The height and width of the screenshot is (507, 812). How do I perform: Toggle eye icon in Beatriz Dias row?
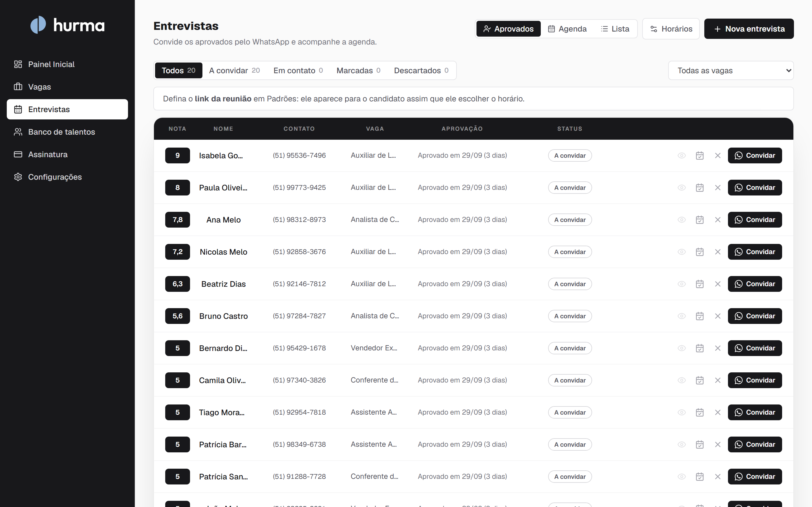[x=681, y=284]
